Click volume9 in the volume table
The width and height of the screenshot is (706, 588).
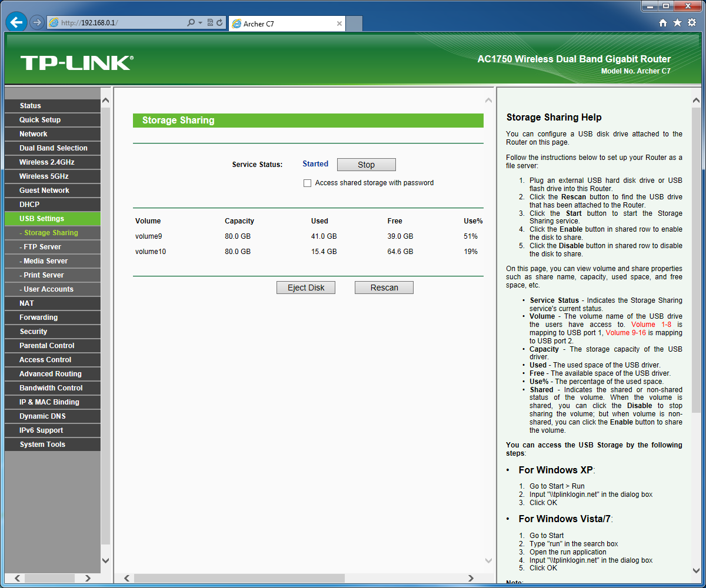[148, 236]
